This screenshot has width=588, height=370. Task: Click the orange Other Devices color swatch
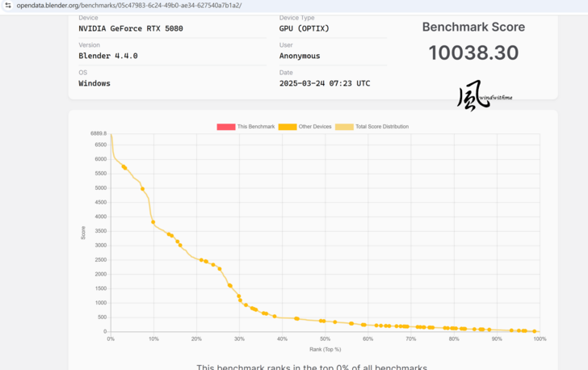[288, 127]
